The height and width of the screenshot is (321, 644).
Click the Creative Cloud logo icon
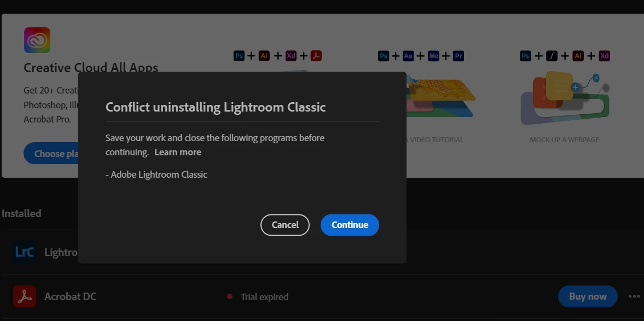click(x=37, y=40)
